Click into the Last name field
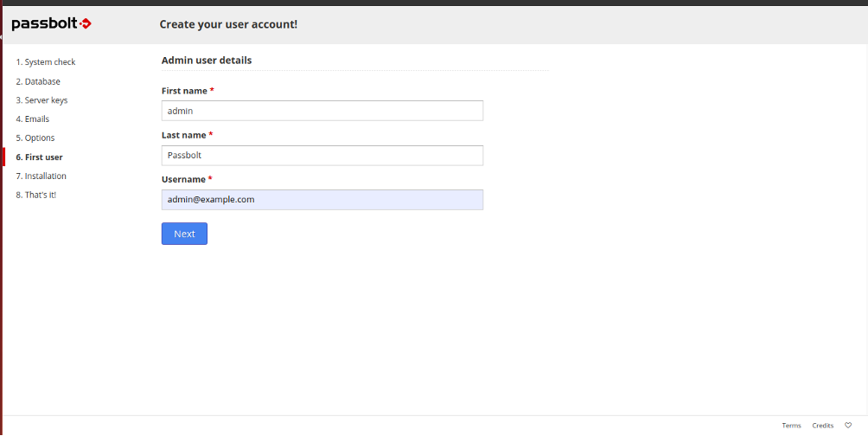The image size is (868, 436). click(x=322, y=155)
